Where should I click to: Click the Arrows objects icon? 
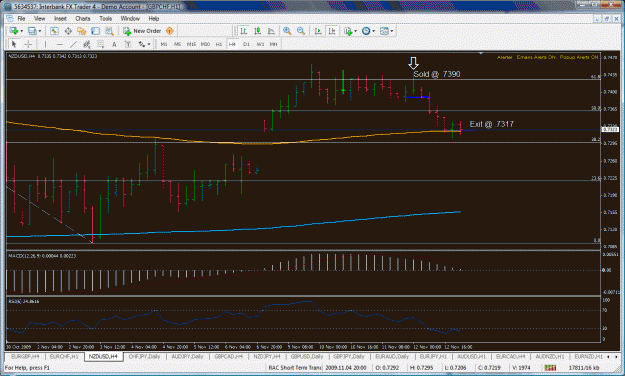tap(142, 44)
